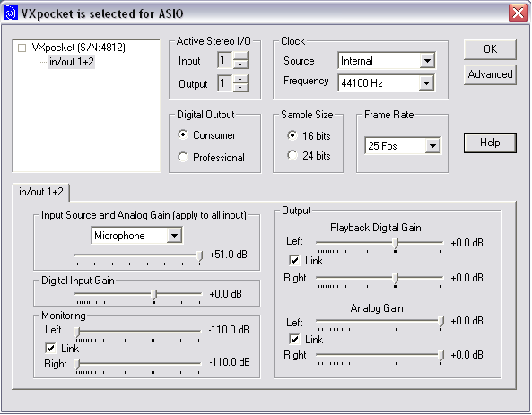
Task: Toggle the Monitoring Link checkbox
Action: pyautogui.click(x=50, y=348)
